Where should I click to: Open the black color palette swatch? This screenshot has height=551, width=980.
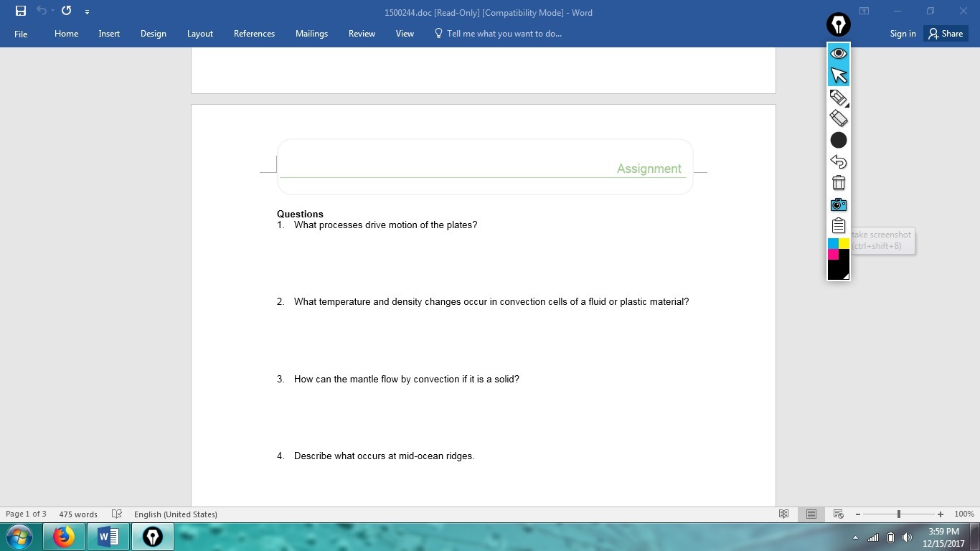[839, 270]
